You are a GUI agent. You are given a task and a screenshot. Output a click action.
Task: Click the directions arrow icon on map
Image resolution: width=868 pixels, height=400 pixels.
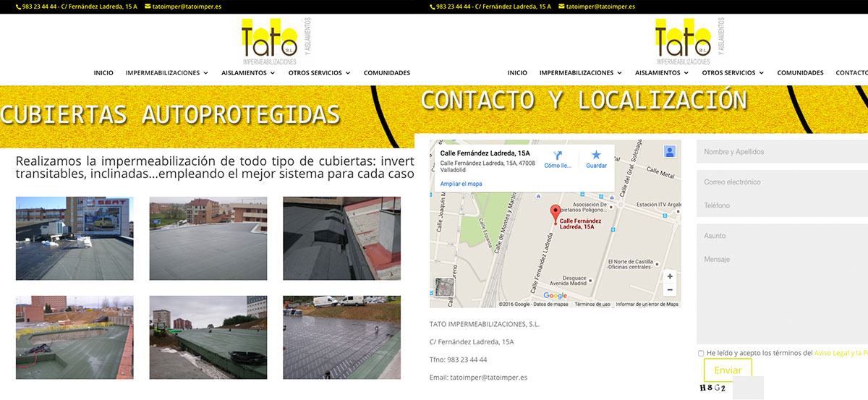[558, 156]
